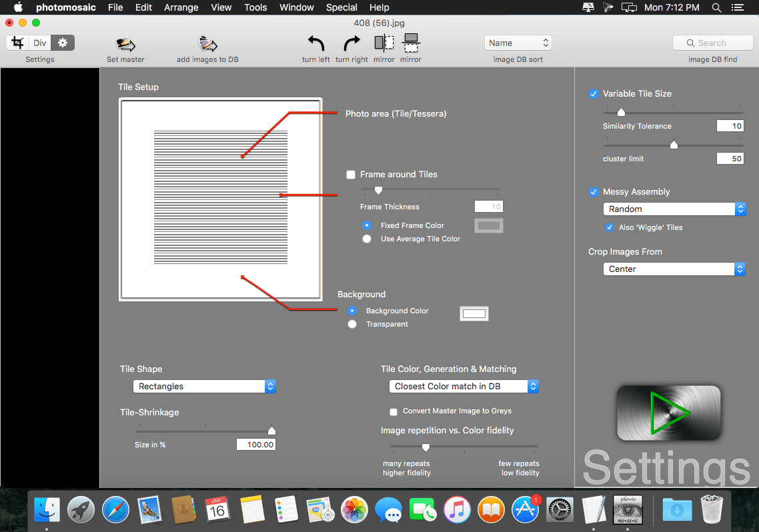Open Reminders in the dock
Image resolution: width=759 pixels, height=532 pixels.
click(286, 510)
